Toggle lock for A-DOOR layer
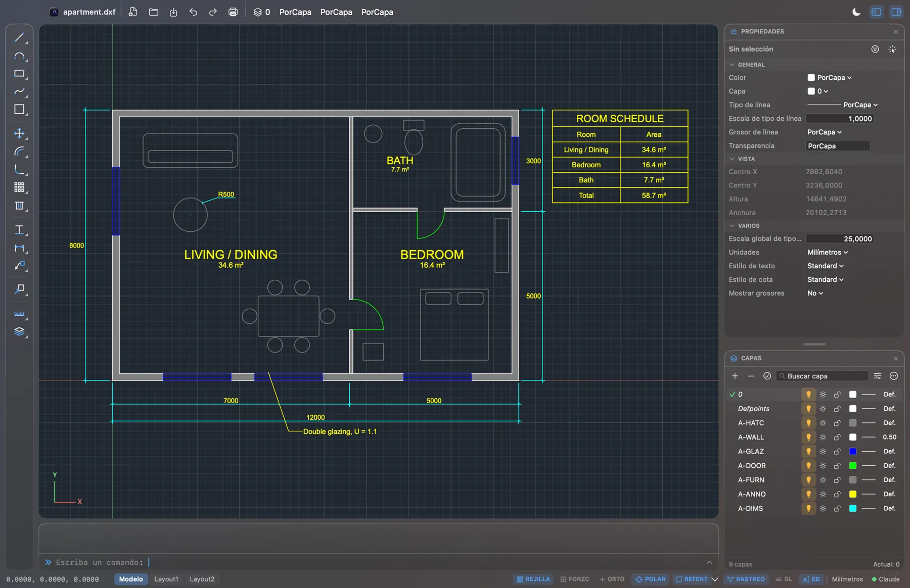Screen dimensions: 910x588 [x=837, y=466]
